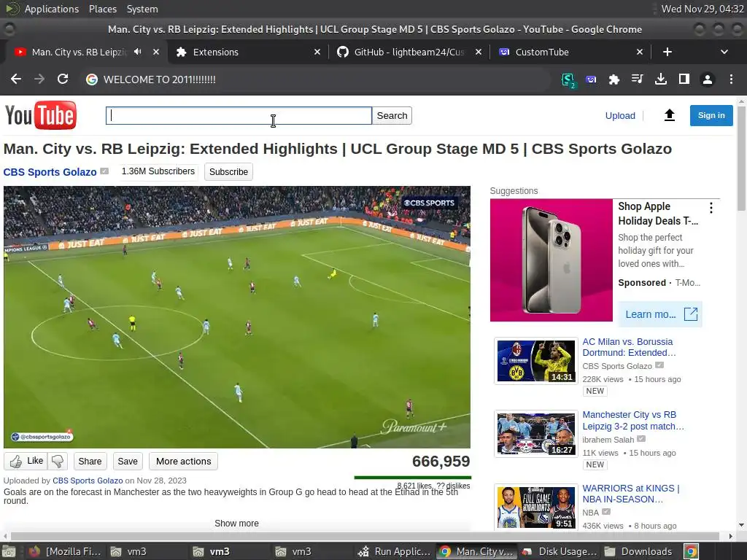Reload the current page
Screen dimensions: 747x560
(x=63, y=79)
